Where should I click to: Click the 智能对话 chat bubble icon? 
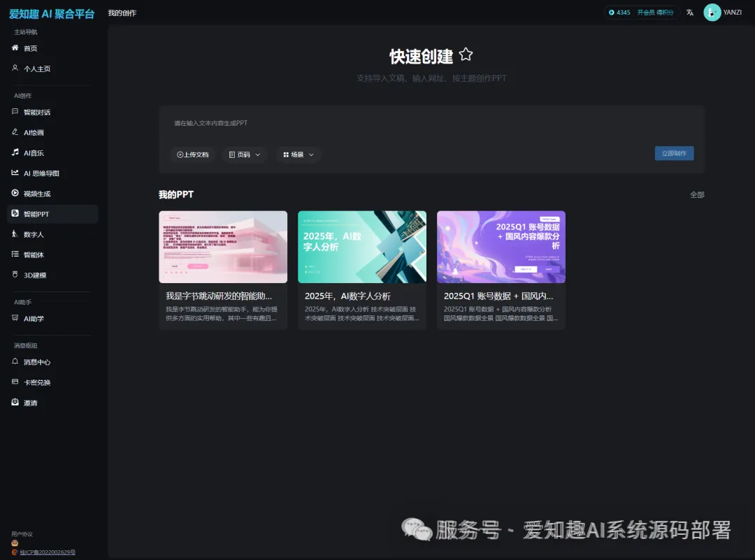(15, 111)
